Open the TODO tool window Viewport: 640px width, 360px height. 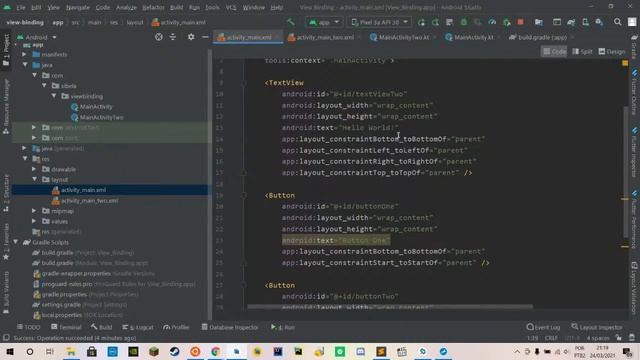(29, 327)
